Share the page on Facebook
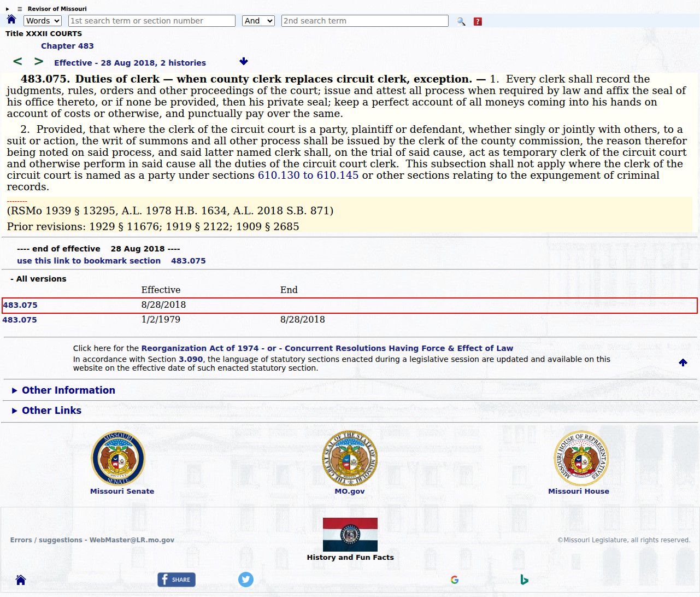The height and width of the screenshot is (597, 700). point(177,580)
